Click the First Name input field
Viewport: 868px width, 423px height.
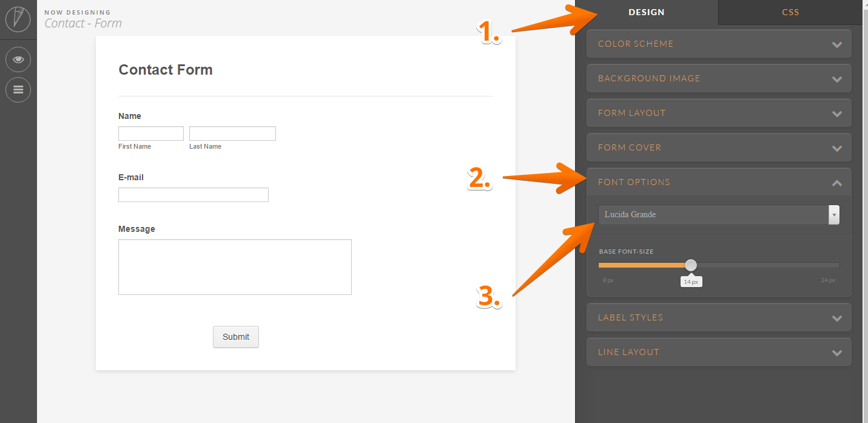pyautogui.click(x=151, y=134)
